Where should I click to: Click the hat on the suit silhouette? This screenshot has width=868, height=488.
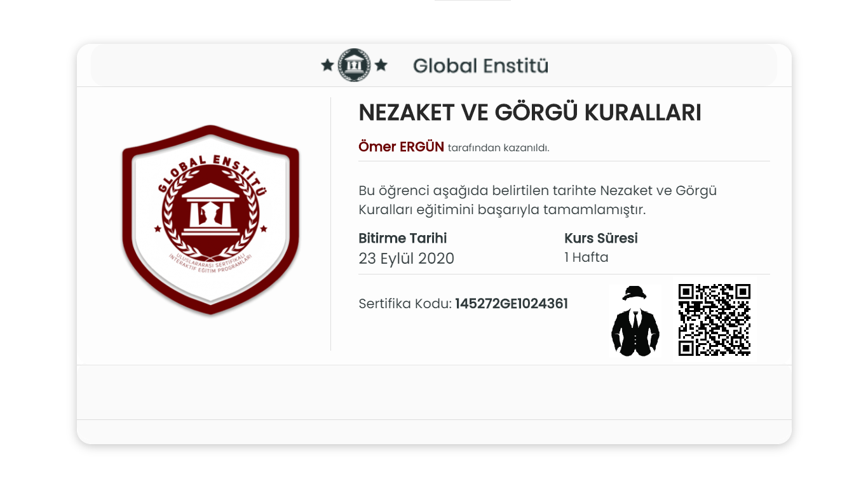coord(634,292)
